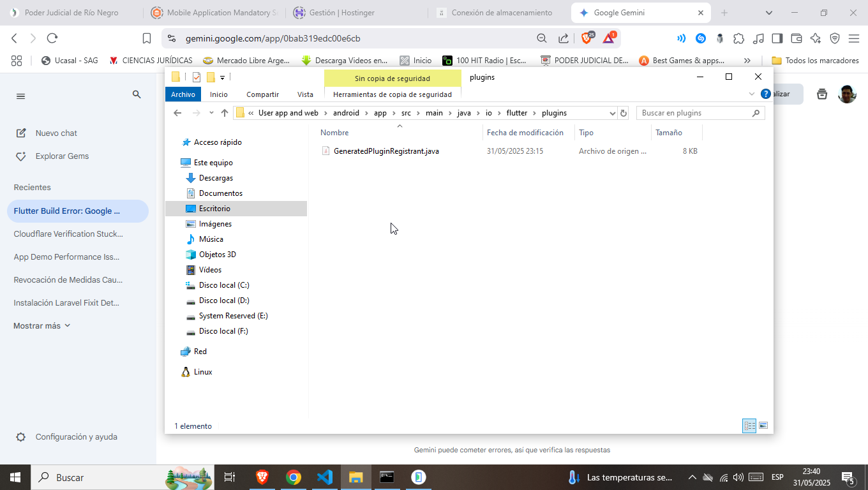Switch to details view mode
Viewport: 868px width, 490px height.
click(749, 426)
